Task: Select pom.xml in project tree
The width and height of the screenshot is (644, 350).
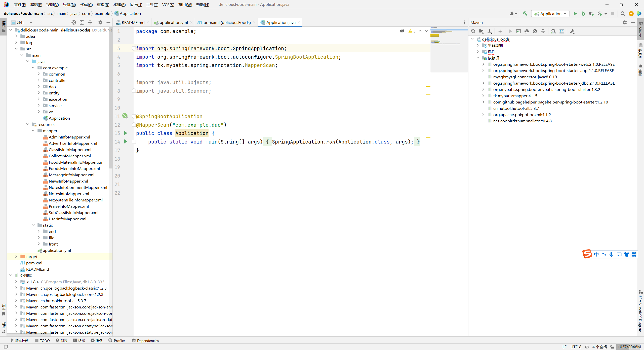Action: click(34, 263)
